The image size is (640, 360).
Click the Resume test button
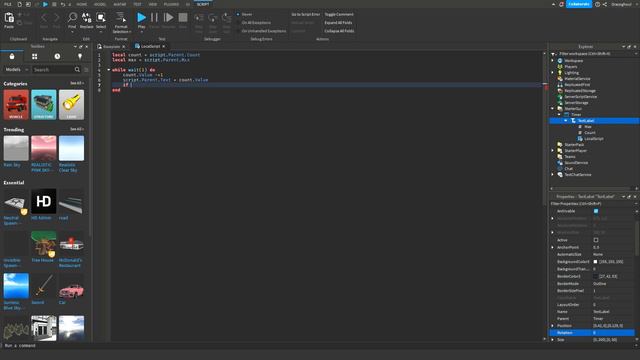[x=169, y=18]
